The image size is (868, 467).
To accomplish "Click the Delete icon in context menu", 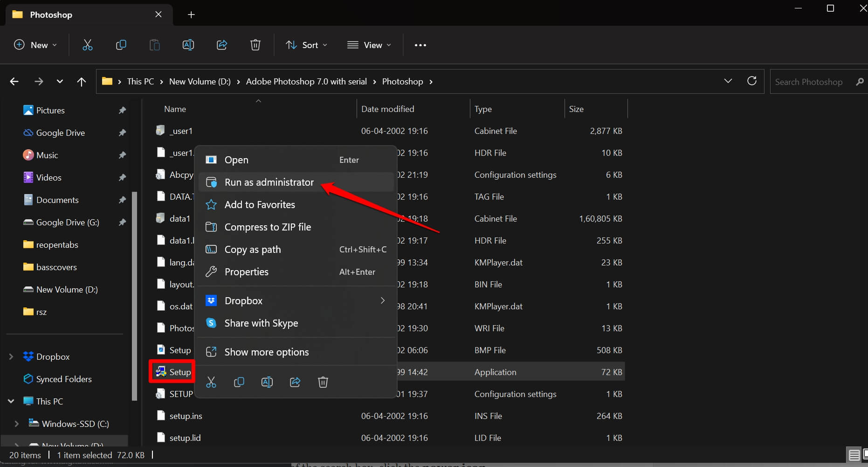I will (323, 382).
